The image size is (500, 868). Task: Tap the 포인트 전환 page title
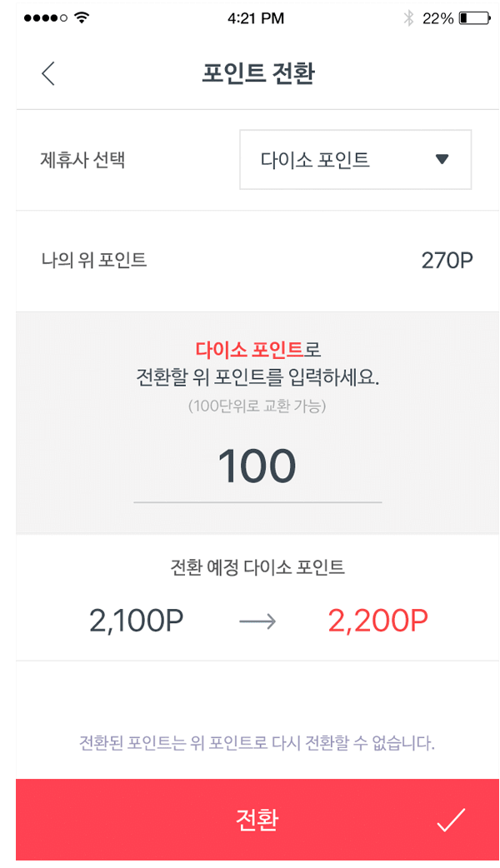click(258, 73)
